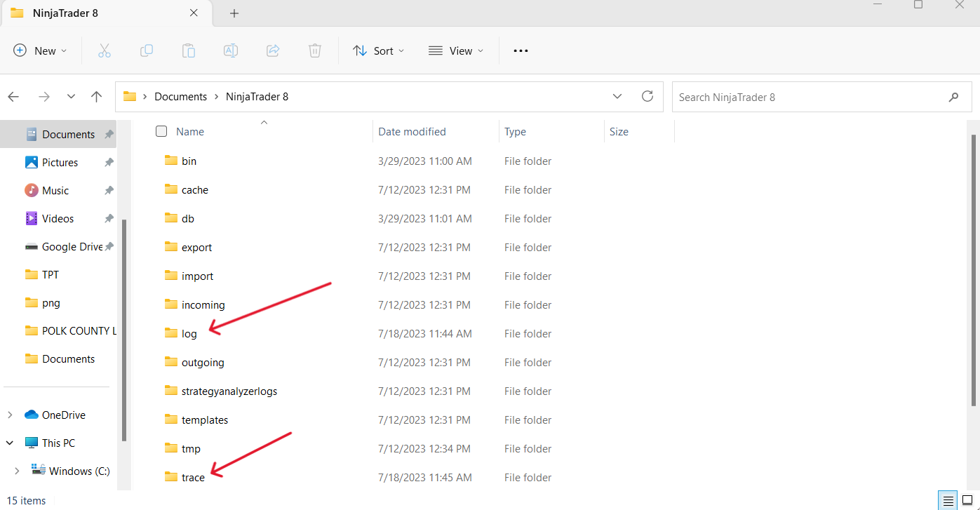Switch to large thumbnails view in status bar
The image size is (980, 510).
967,500
